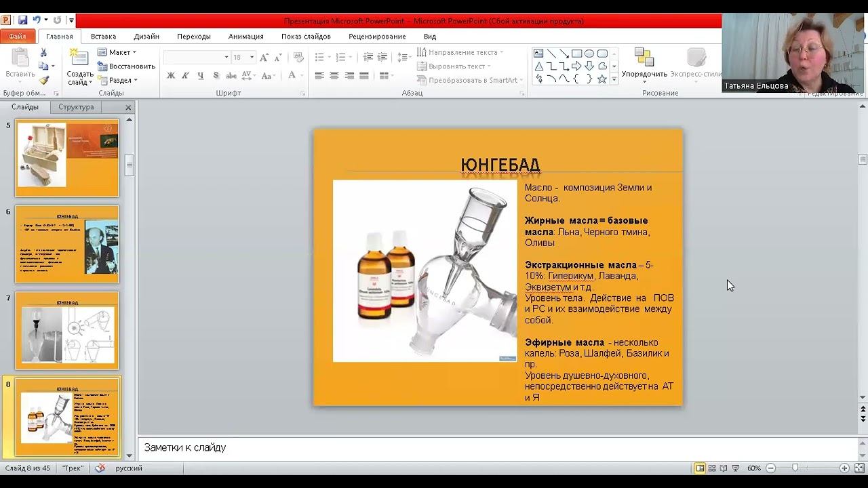The height and width of the screenshot is (488, 868).
Task: Open the Дизайн ribbon tab
Action: [x=146, y=37]
